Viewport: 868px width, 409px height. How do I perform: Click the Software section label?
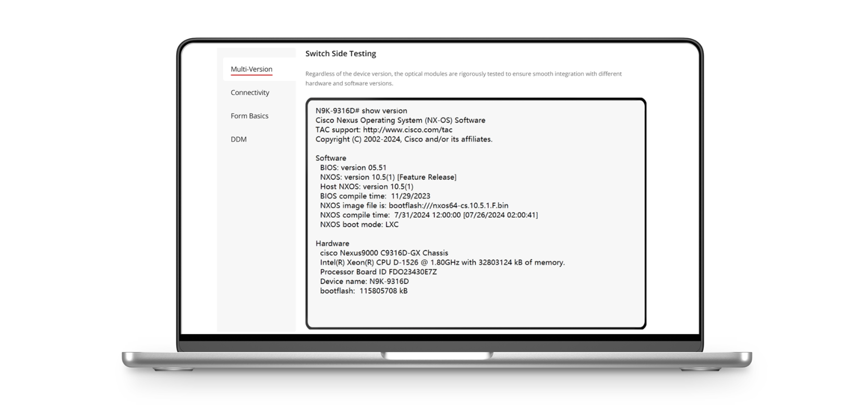point(331,158)
